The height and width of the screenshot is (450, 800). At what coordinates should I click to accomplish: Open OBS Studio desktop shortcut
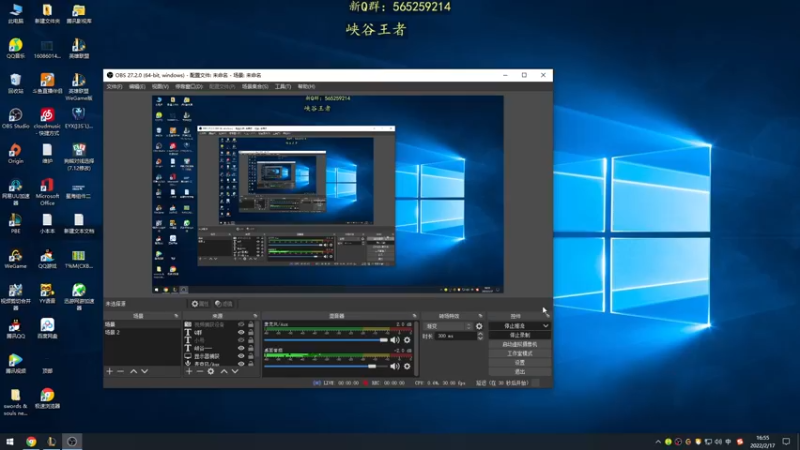coord(15,119)
